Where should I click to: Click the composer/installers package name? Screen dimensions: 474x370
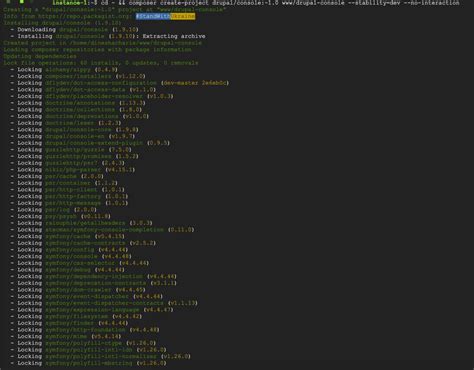(78, 76)
